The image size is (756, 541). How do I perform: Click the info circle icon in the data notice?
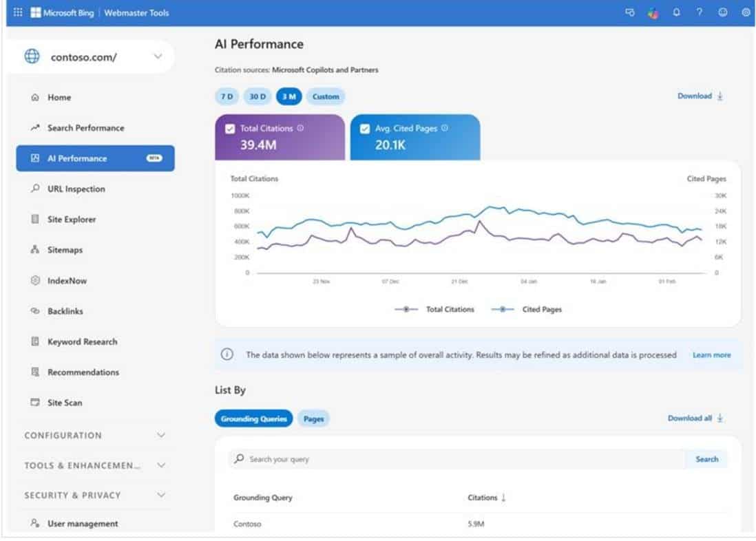click(227, 354)
